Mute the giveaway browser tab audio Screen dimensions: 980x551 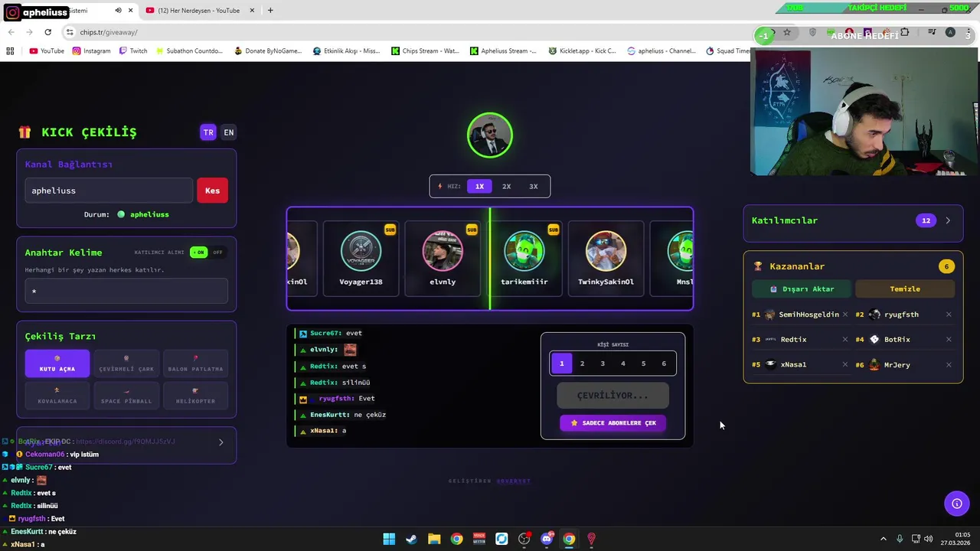click(118, 11)
